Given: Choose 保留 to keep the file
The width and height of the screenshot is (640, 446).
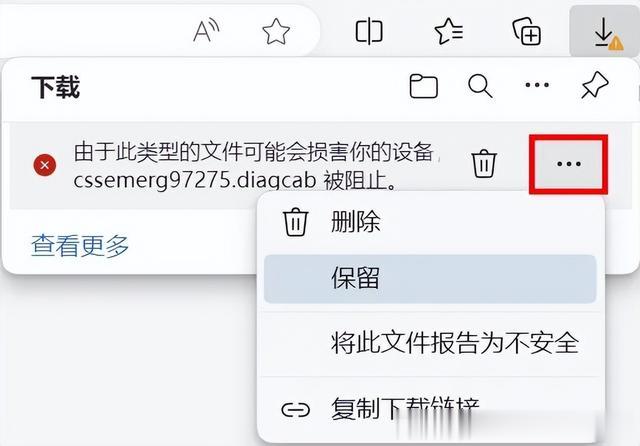Looking at the screenshot, I should pyautogui.click(x=431, y=279).
